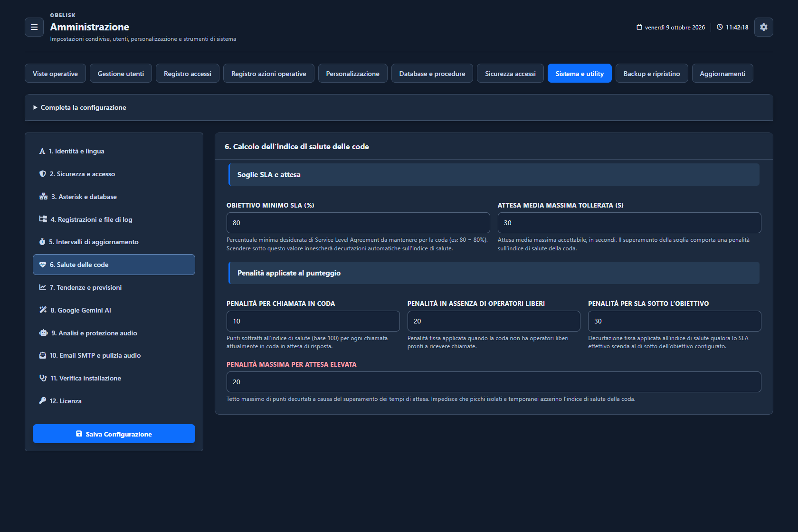Click the folder-tree icon for Registrazioni e file di log
Viewport: 798px width, 532px height.
tap(43, 219)
